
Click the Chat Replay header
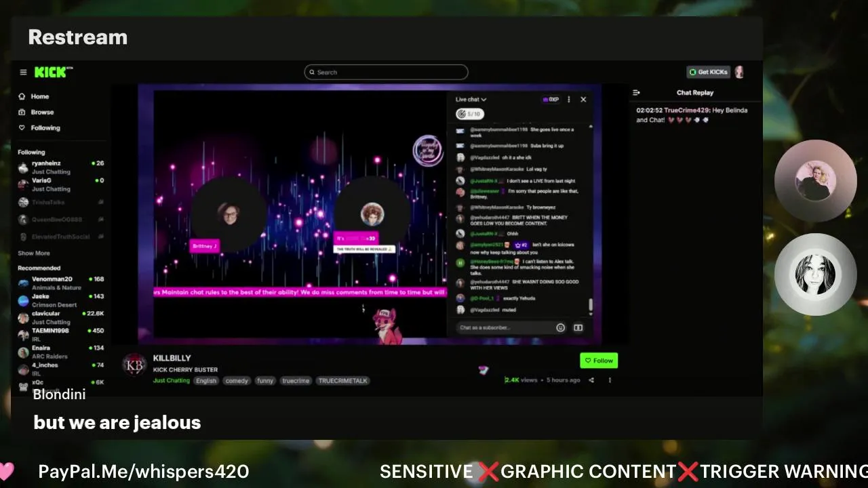coord(695,93)
